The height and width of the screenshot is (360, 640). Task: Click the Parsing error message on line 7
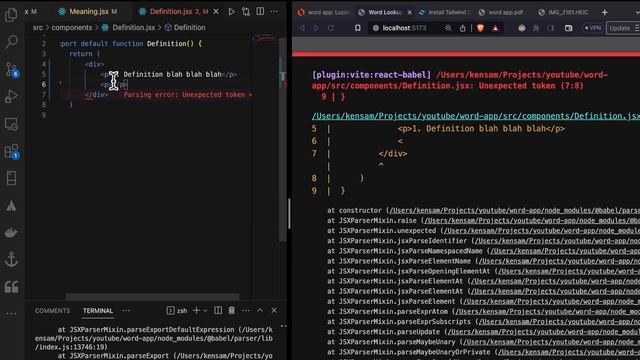pyautogui.click(x=187, y=95)
